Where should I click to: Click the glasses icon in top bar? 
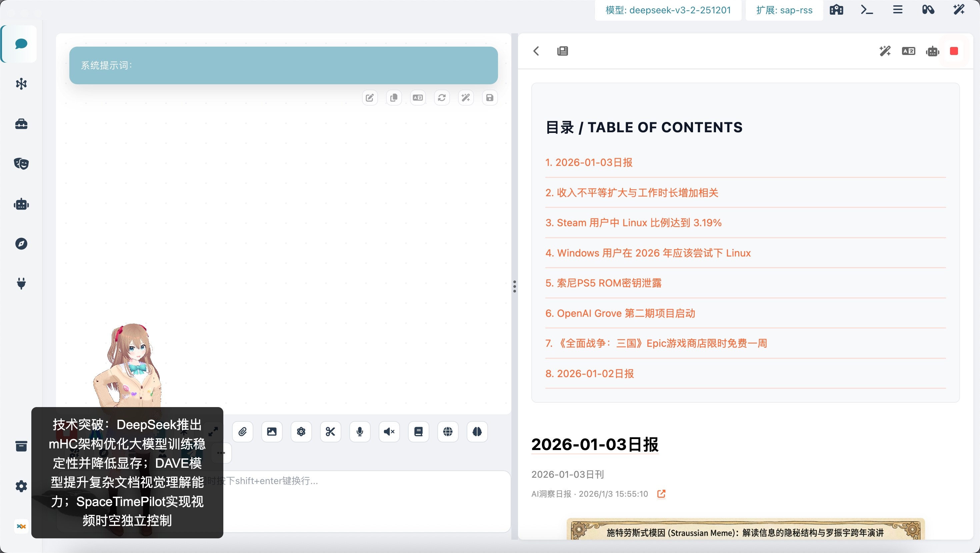pos(928,10)
